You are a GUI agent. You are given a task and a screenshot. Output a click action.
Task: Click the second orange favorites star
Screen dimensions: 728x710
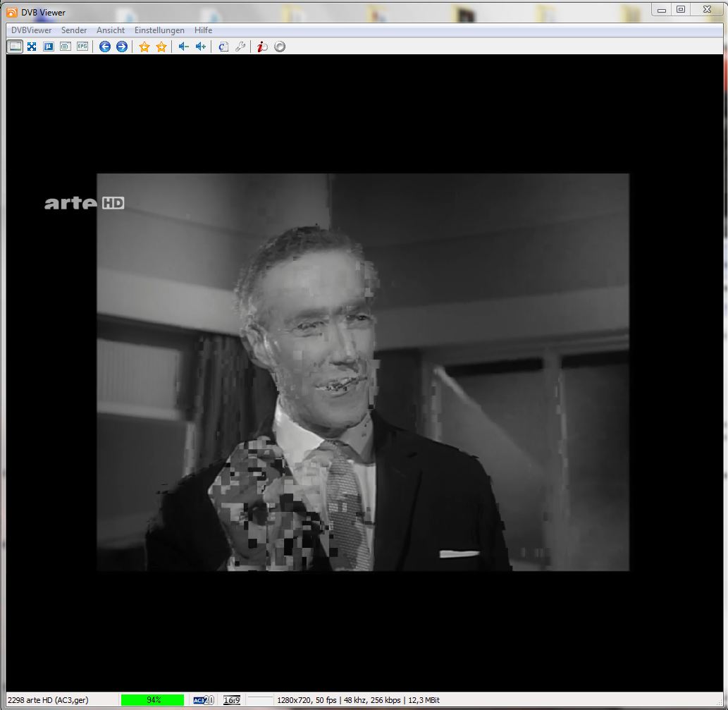(x=161, y=47)
